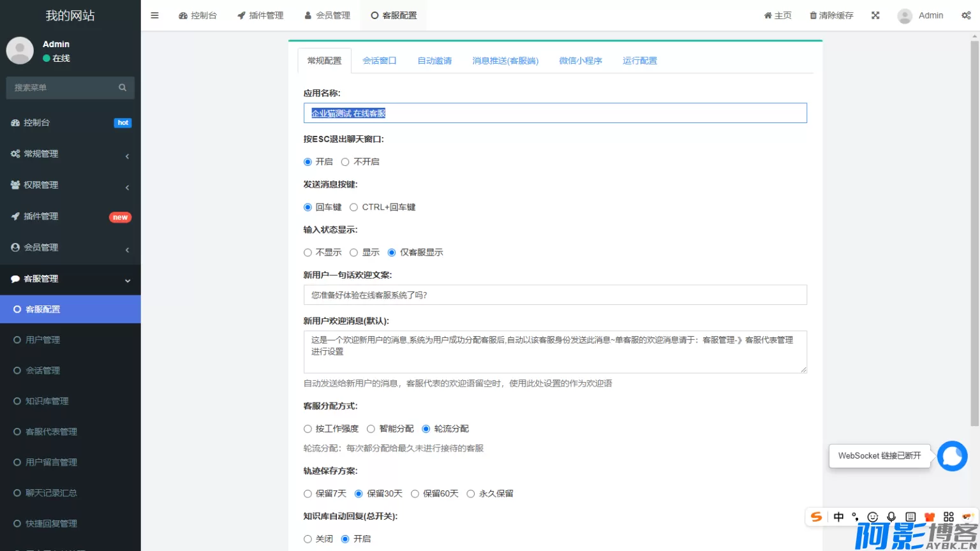The image size is (980, 551).
Task: Expand the 权限管理 sidebar menu
Action: 70,185
